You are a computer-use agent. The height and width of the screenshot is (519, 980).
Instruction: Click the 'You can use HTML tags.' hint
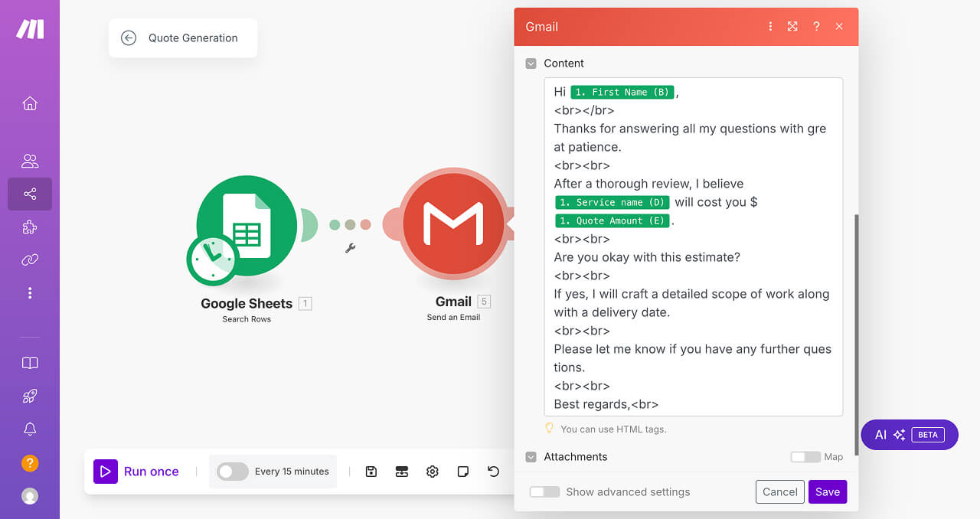(613, 429)
